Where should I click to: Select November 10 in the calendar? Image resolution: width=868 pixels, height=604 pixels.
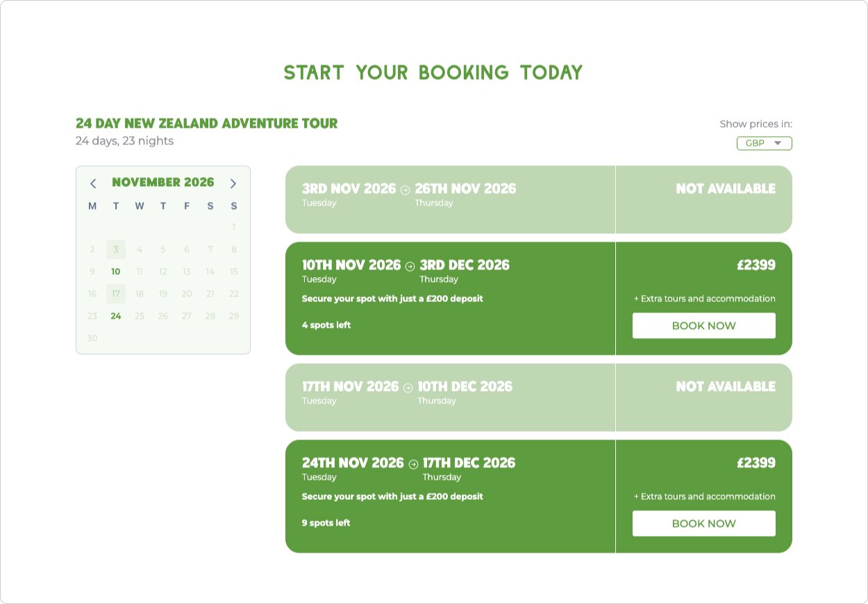tap(116, 271)
